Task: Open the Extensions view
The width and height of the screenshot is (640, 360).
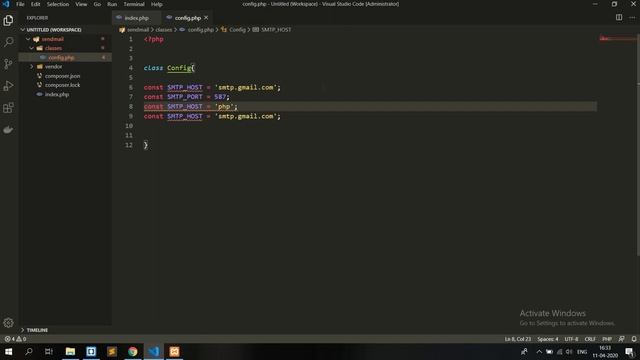Action: (8, 108)
